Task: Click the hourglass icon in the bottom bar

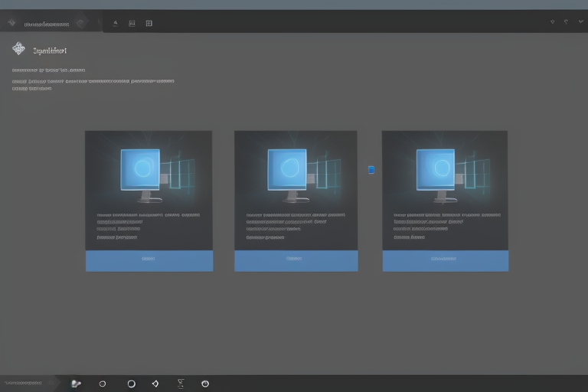Action: coord(181,384)
